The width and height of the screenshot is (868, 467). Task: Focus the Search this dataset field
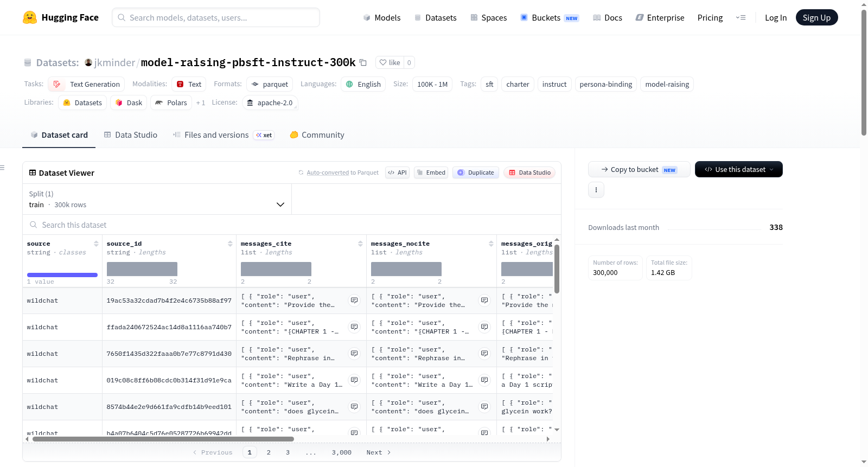(x=292, y=225)
